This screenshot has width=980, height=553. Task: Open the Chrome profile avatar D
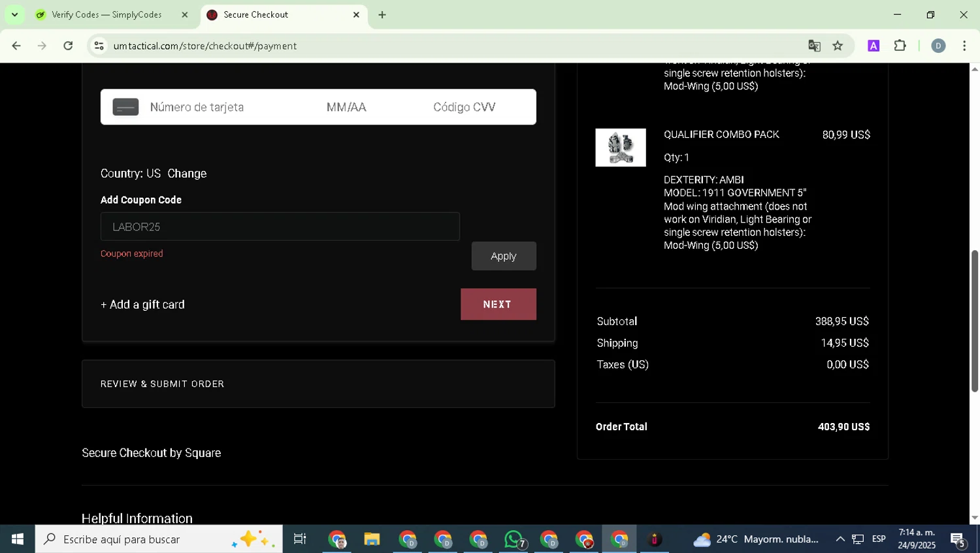[x=938, y=46]
